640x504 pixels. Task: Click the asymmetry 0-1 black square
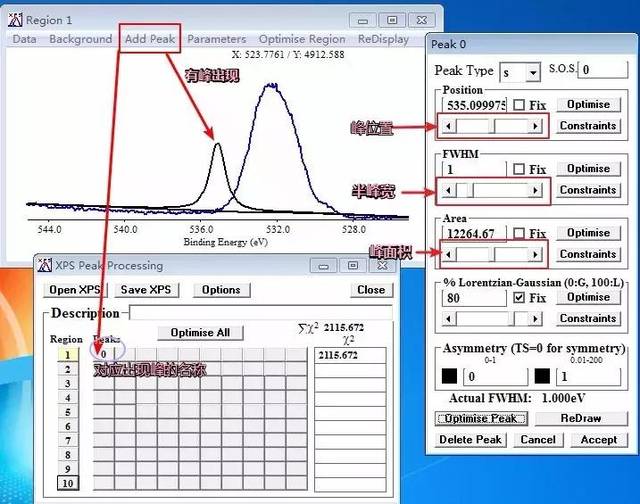click(449, 376)
